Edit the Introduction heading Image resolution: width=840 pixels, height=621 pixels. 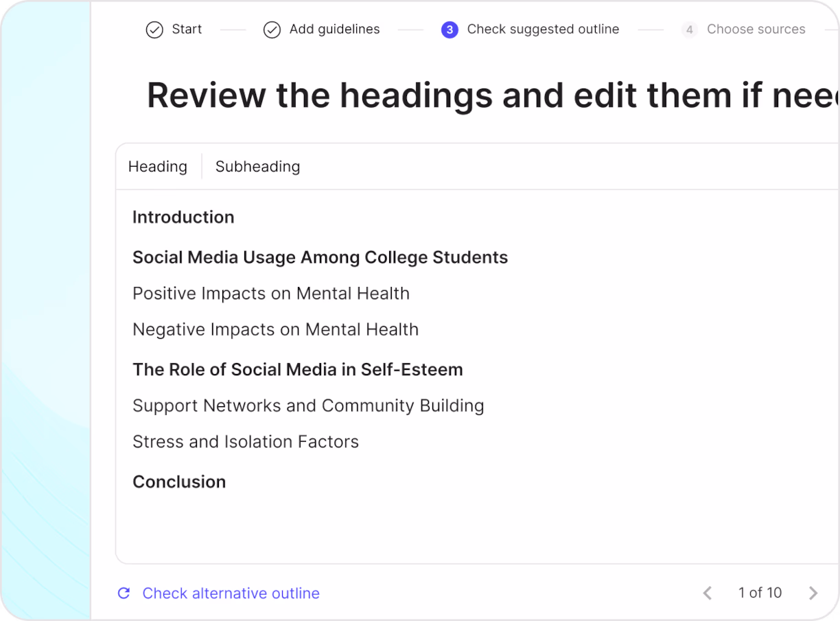point(183,217)
